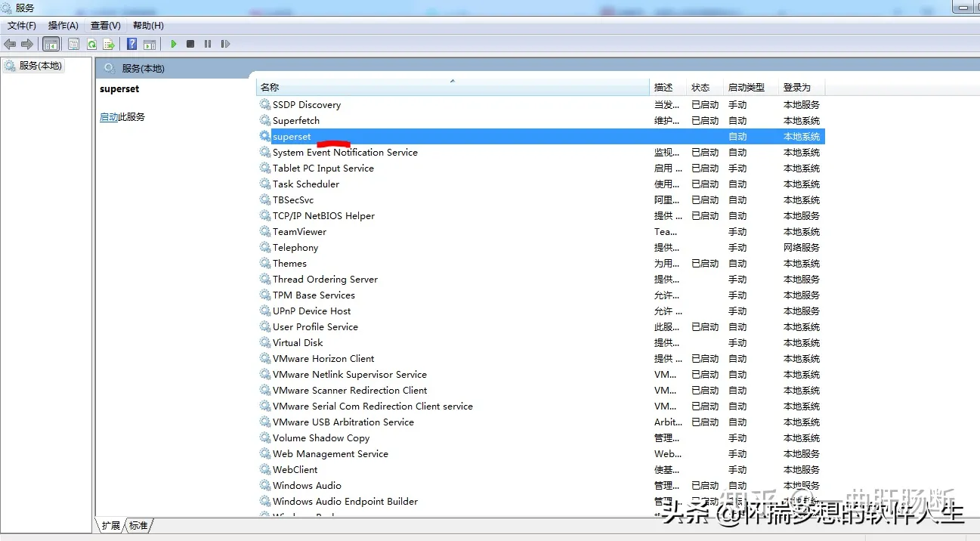This screenshot has height=541, width=980.
Task: Click the Refresh toolbar icon
Action: pos(91,44)
